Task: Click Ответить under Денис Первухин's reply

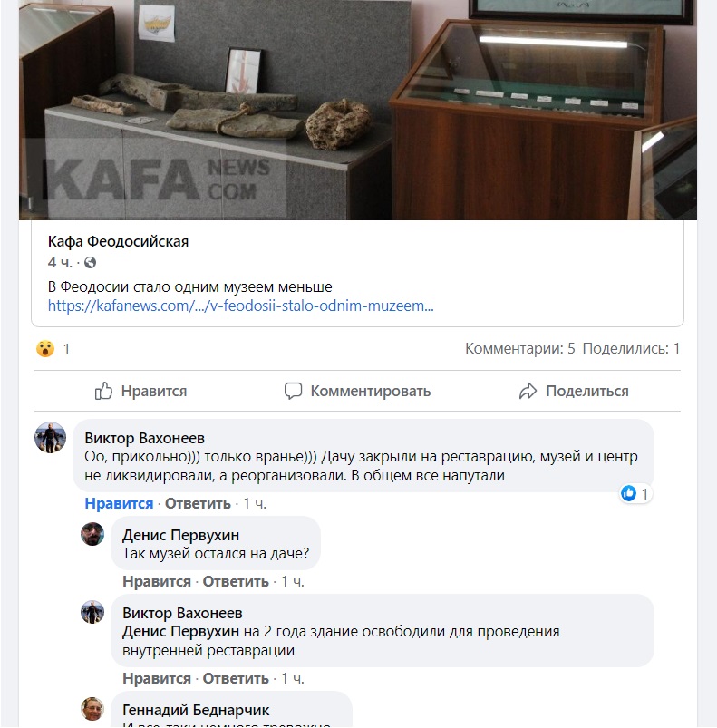Action: (236, 581)
